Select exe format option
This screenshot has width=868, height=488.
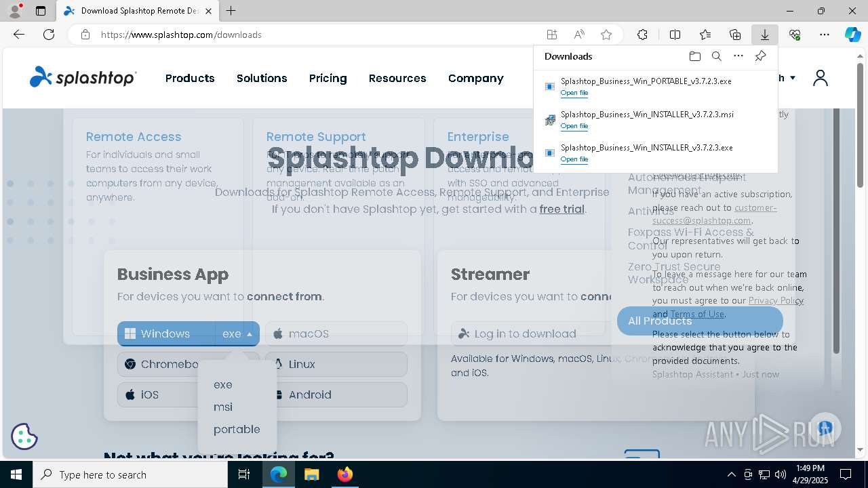(x=223, y=384)
